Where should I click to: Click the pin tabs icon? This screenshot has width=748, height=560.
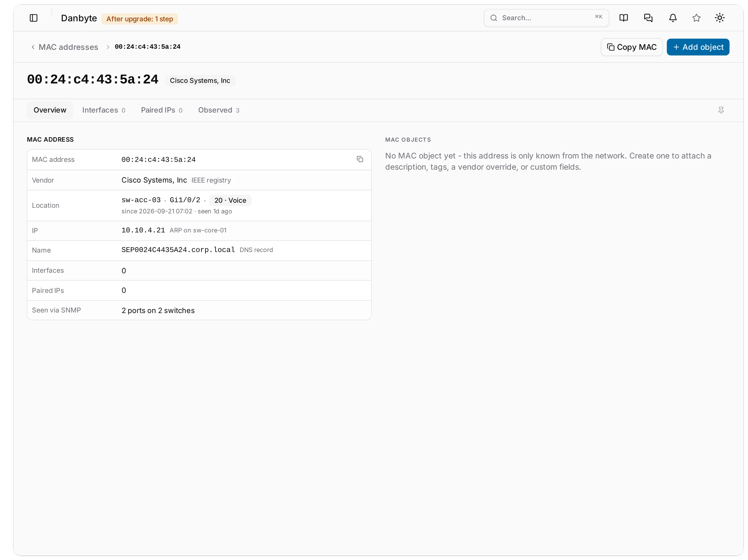pyautogui.click(x=721, y=110)
